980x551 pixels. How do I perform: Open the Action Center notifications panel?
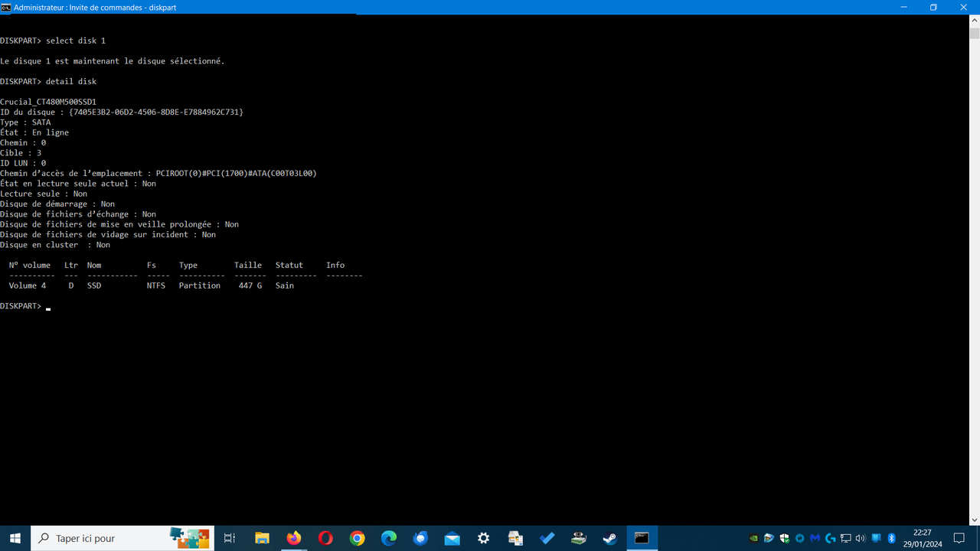tap(959, 538)
